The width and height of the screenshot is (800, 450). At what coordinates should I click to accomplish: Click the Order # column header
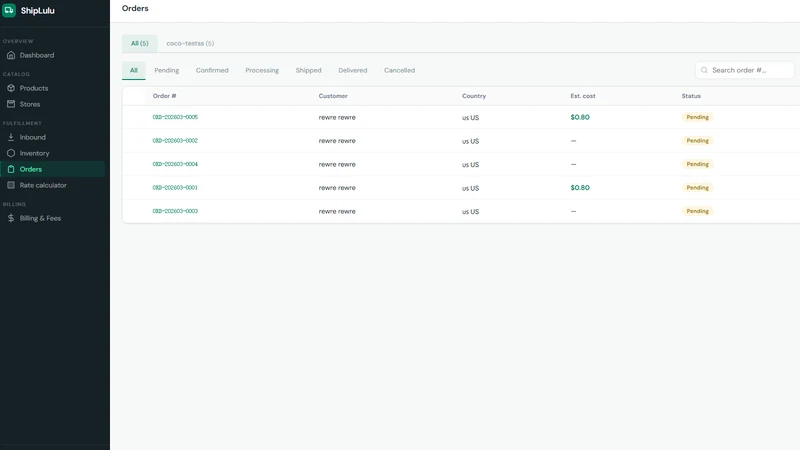pyautogui.click(x=164, y=96)
